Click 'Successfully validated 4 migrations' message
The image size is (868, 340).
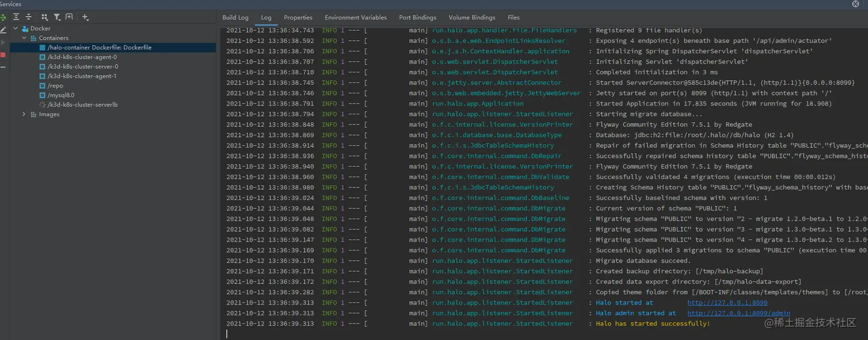tap(715, 177)
